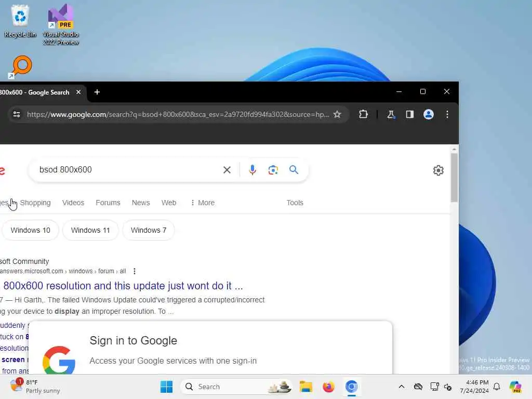Open the network display tray icon
This screenshot has width=532, height=399.
(435, 387)
